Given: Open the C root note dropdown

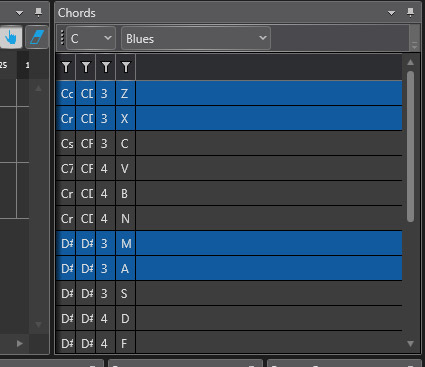Looking at the screenshot, I should (91, 38).
